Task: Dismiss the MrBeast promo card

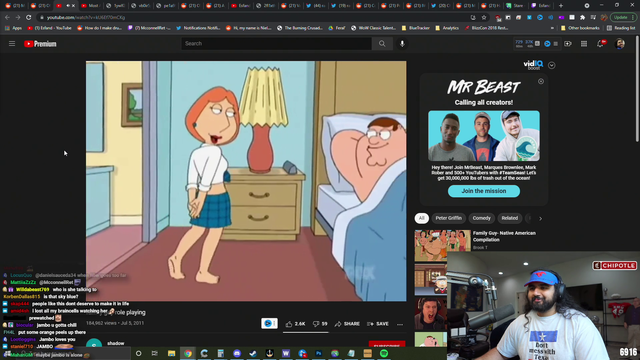Action: click(x=541, y=81)
